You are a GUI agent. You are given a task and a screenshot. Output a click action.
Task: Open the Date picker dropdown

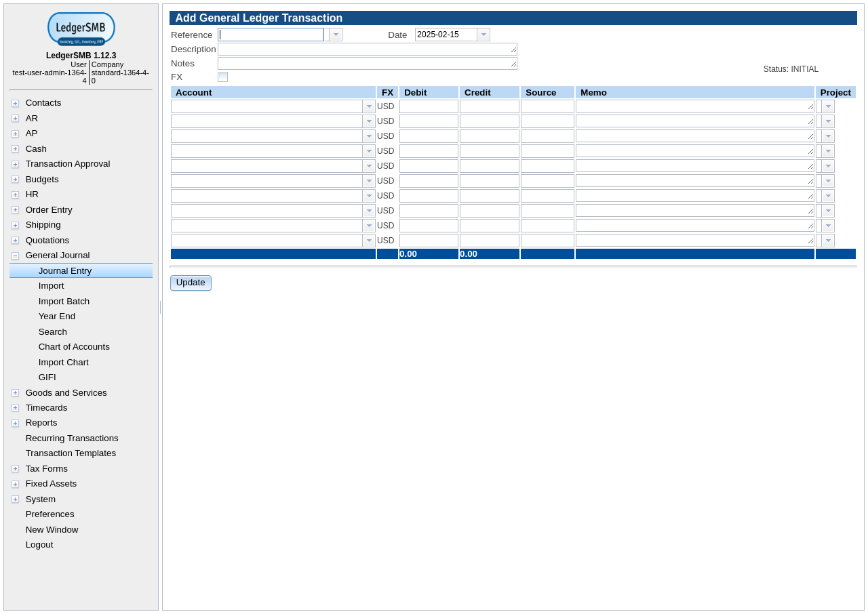pyautogui.click(x=483, y=35)
